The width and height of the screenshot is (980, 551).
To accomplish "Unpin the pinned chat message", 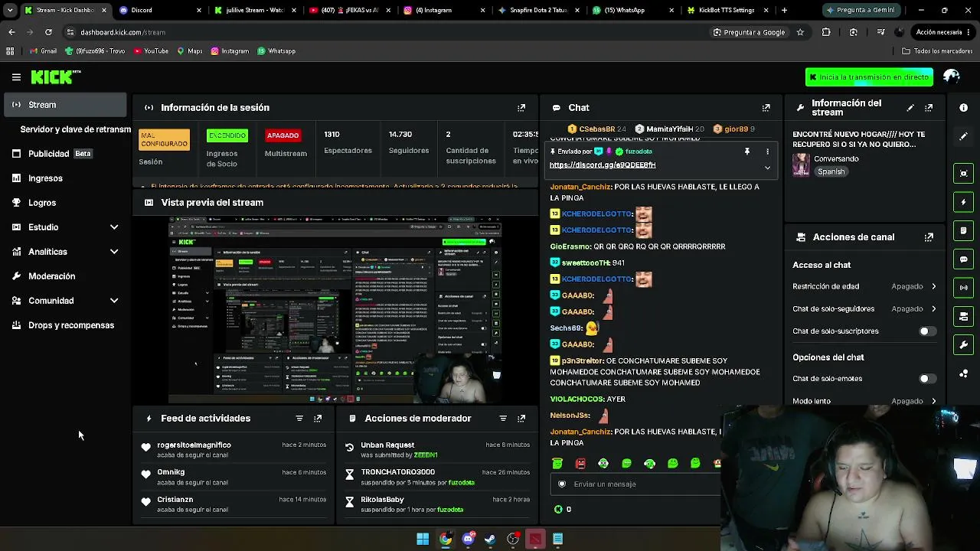I will point(747,152).
